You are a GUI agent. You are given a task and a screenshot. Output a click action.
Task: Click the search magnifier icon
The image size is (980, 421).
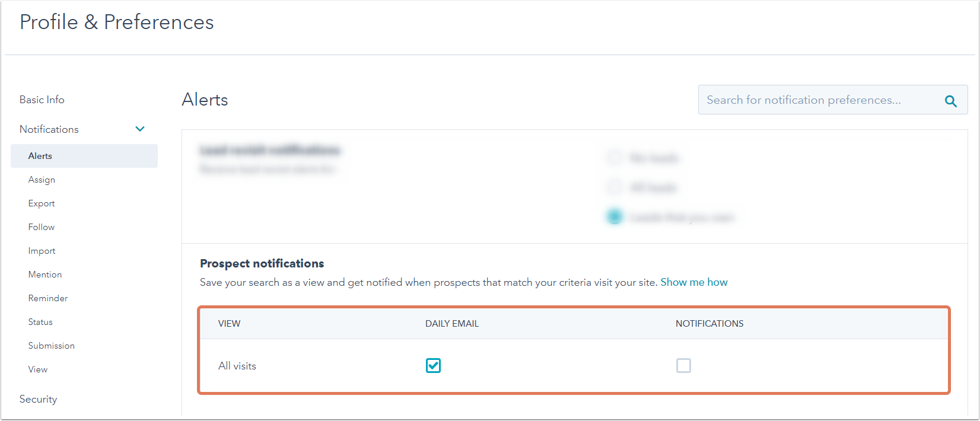click(x=950, y=101)
